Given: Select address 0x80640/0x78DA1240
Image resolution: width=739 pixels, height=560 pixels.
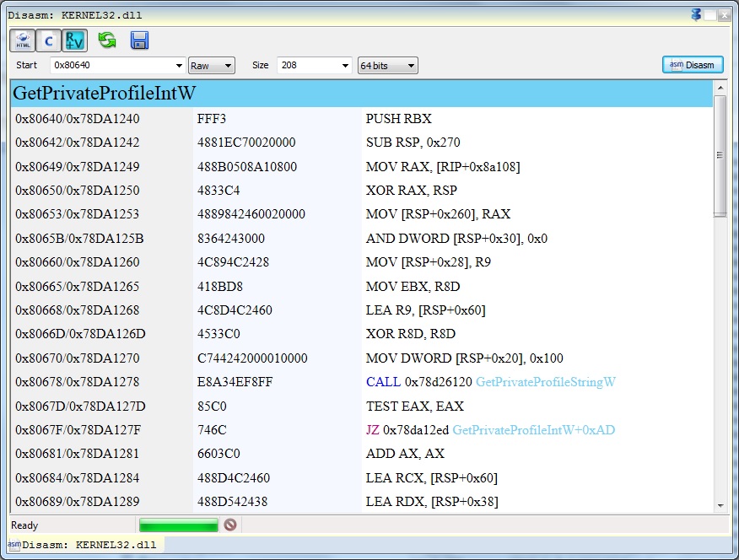Looking at the screenshot, I should pos(78,119).
